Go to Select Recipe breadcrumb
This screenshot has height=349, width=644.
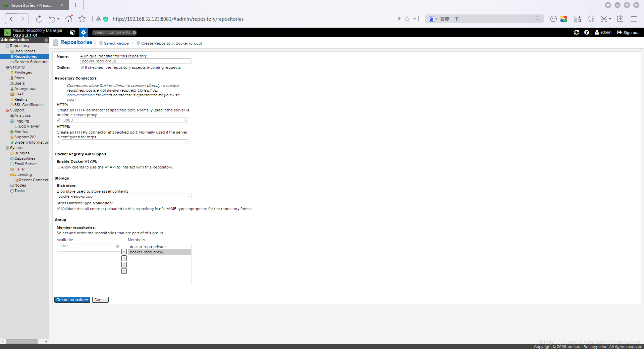(116, 43)
